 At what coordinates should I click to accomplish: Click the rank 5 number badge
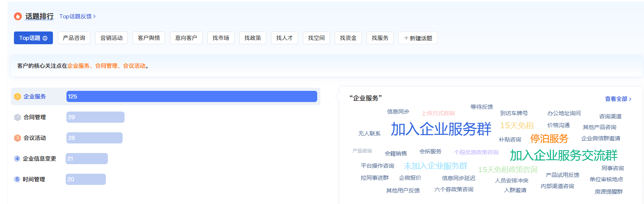pos(17,179)
